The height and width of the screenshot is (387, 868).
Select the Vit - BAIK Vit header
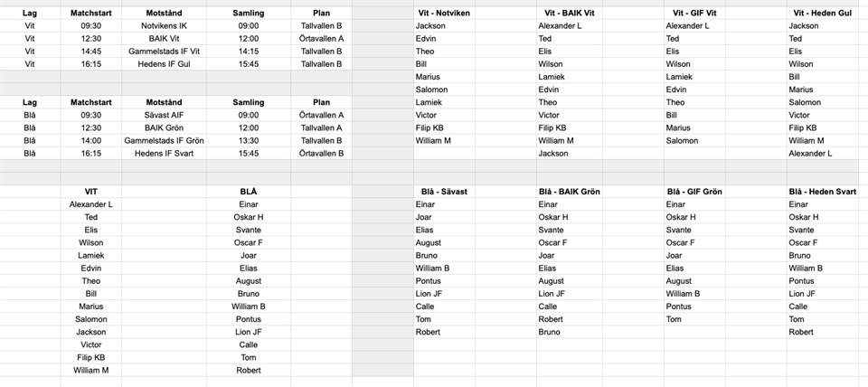click(x=571, y=14)
